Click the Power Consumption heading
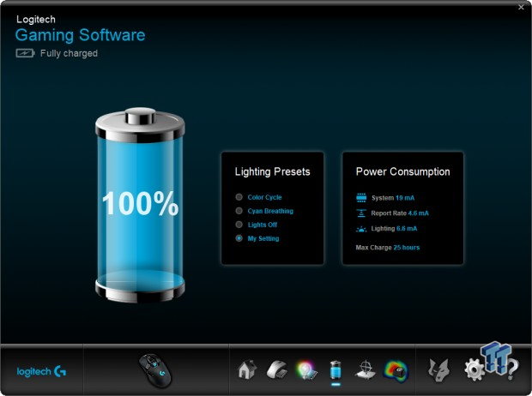 (x=402, y=172)
